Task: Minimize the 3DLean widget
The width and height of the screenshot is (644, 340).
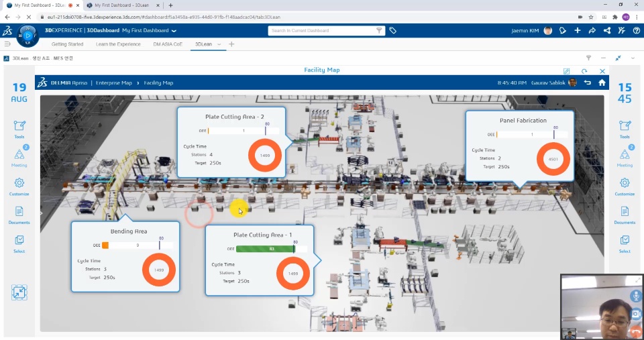Action: tap(603, 58)
